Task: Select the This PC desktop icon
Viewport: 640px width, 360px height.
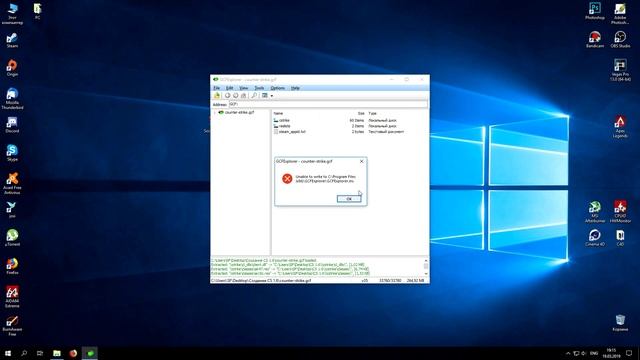Action: coord(12,13)
